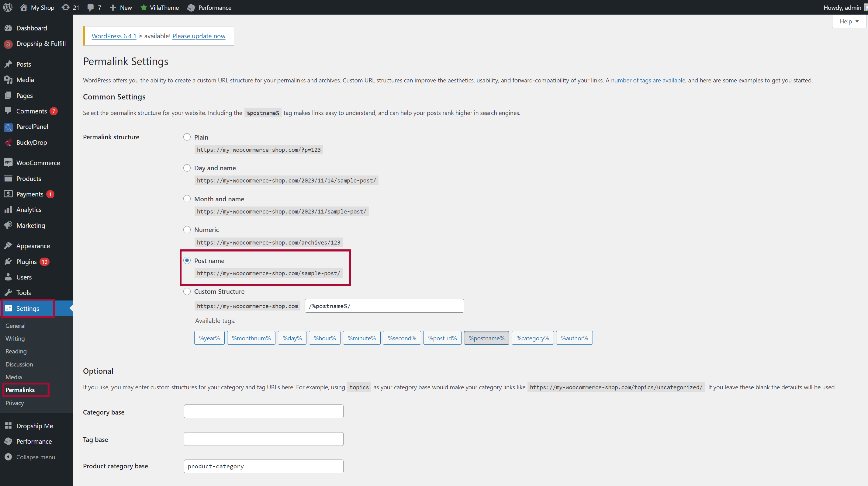Click the WooCommerce icon in sidebar
868x486 pixels.
coord(8,163)
